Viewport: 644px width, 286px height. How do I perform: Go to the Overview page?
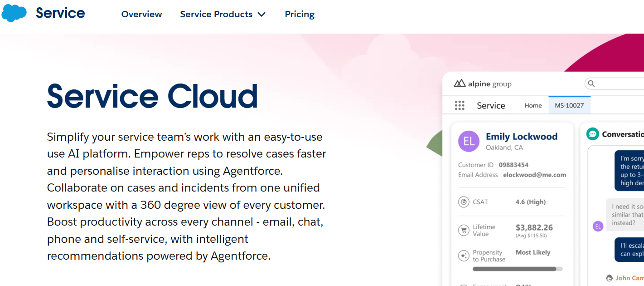141,14
